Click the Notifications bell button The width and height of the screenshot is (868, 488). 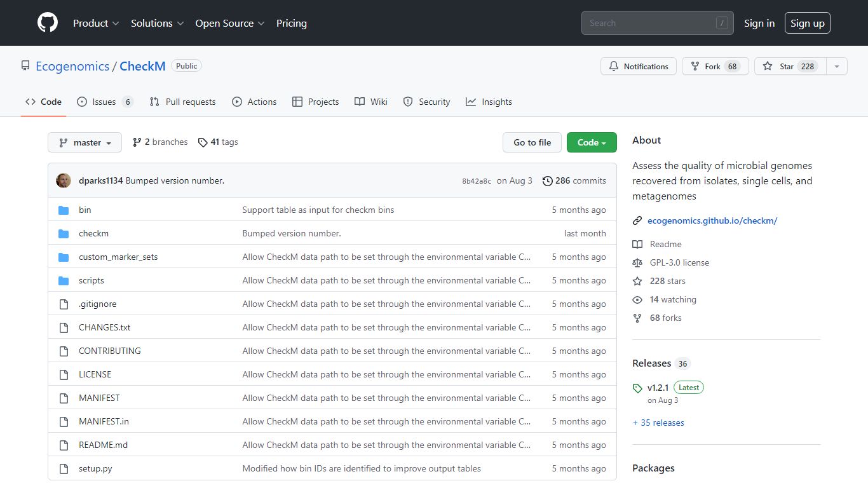coord(639,66)
